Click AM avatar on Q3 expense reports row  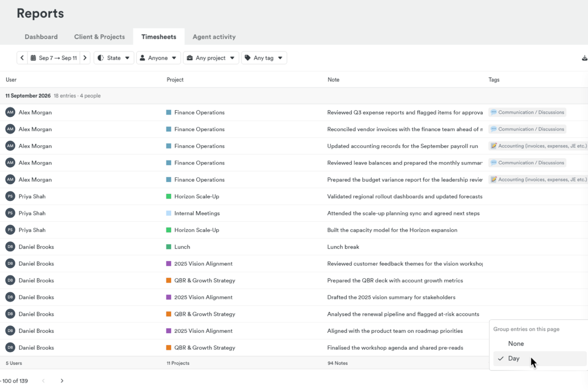(x=10, y=112)
